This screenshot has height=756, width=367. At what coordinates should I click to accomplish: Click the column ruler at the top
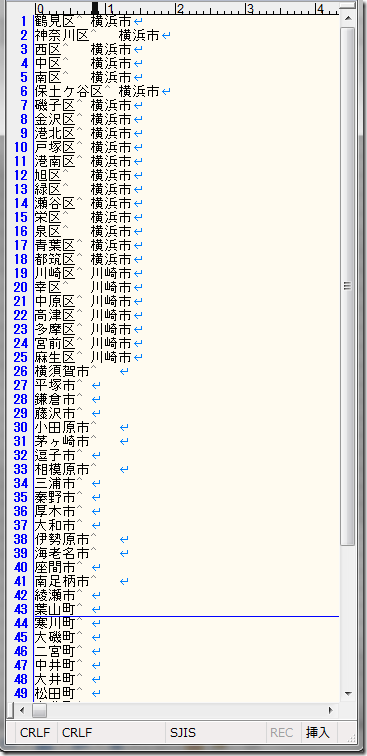point(187,8)
